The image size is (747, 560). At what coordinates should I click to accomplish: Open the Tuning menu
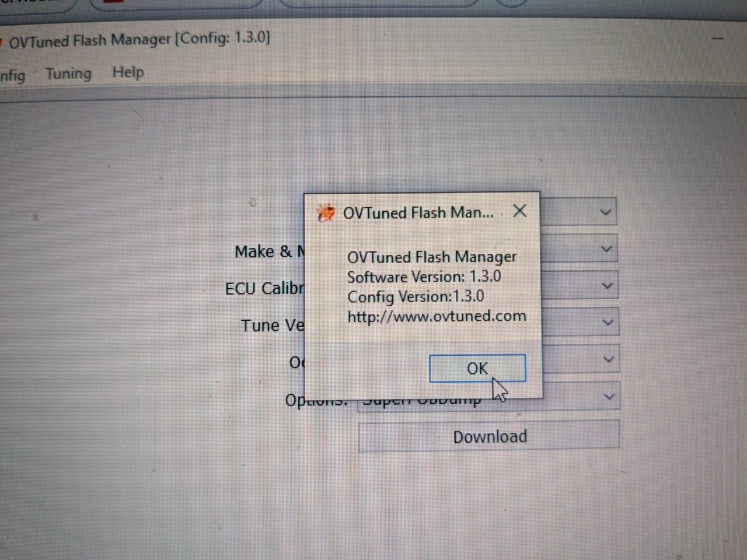pos(69,73)
